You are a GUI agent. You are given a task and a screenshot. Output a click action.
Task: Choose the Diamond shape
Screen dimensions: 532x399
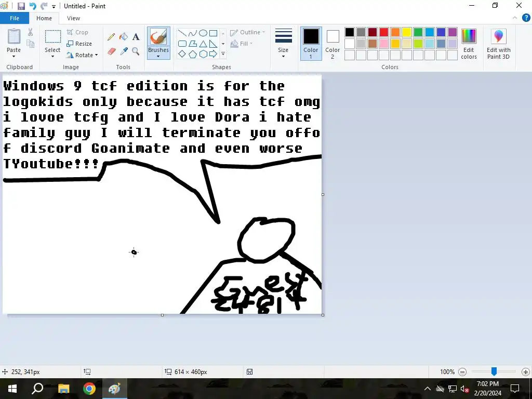click(x=182, y=54)
